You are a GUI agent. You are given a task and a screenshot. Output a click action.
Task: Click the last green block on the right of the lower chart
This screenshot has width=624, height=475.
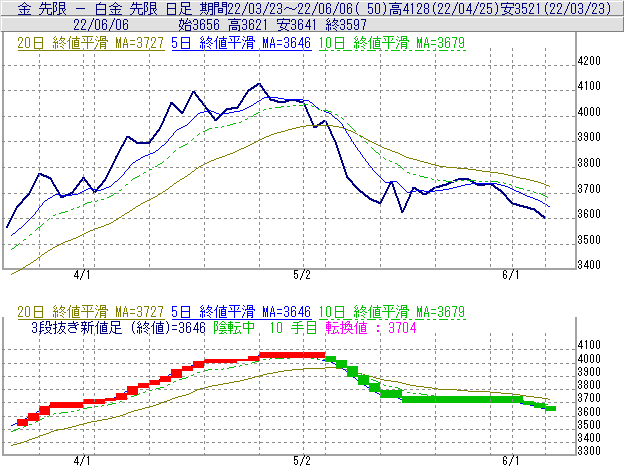[x=550, y=408]
